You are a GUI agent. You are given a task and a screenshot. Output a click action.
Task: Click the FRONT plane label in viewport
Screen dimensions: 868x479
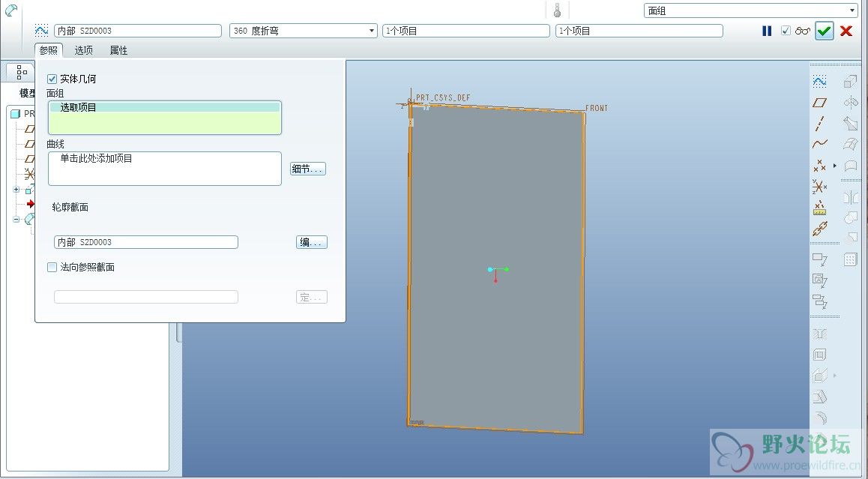(596, 108)
